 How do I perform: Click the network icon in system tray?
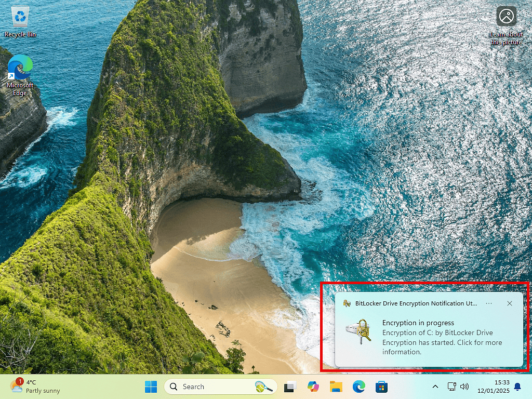(x=451, y=387)
